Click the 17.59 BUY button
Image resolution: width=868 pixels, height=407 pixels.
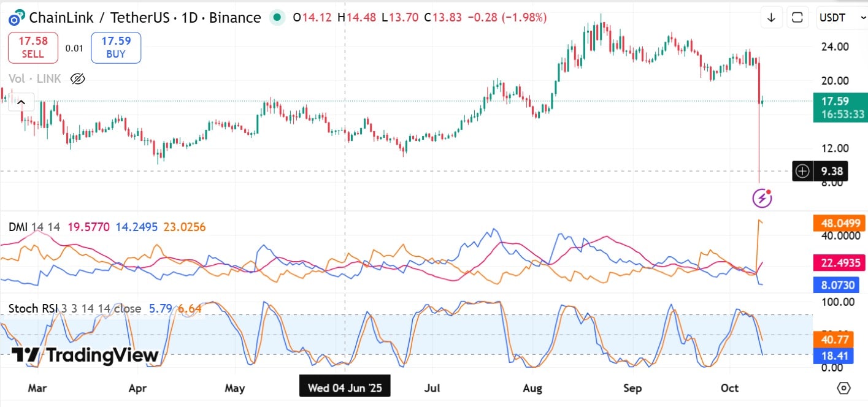click(116, 47)
